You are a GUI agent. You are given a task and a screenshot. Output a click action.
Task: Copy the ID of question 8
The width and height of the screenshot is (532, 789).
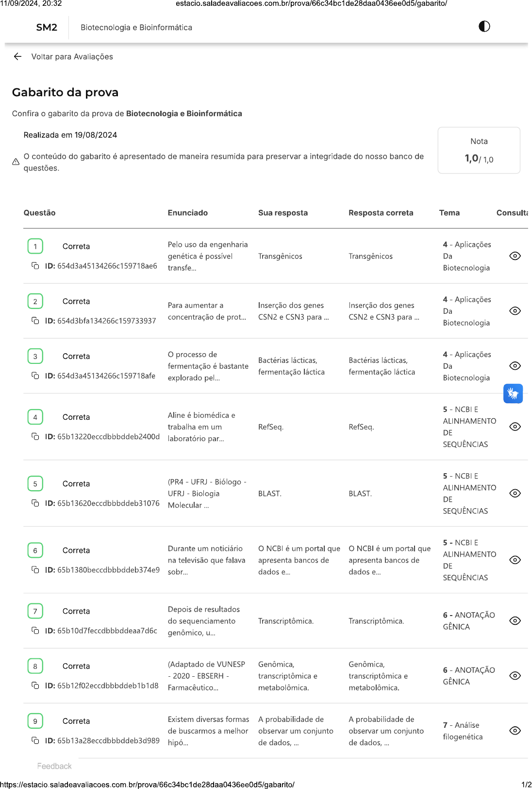point(35,686)
